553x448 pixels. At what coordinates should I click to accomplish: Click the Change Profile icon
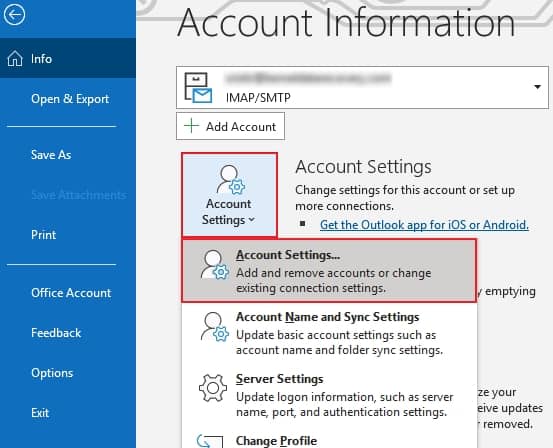(x=210, y=441)
